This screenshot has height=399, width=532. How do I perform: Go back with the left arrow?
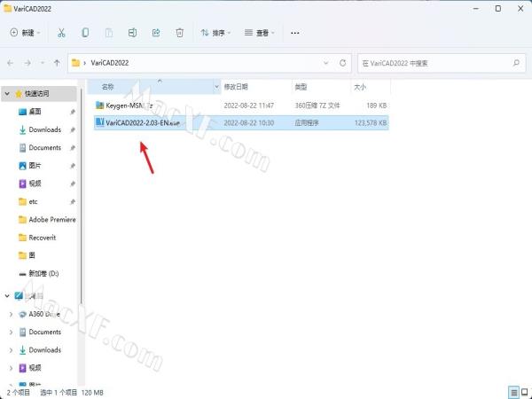point(11,63)
